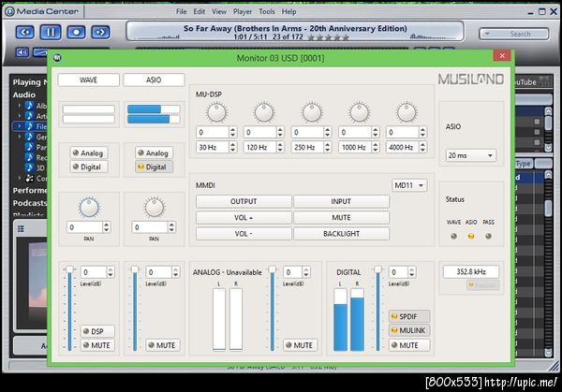The height and width of the screenshot is (392, 562).
Task: Toggle the SPDIF output option
Action: tap(409, 316)
